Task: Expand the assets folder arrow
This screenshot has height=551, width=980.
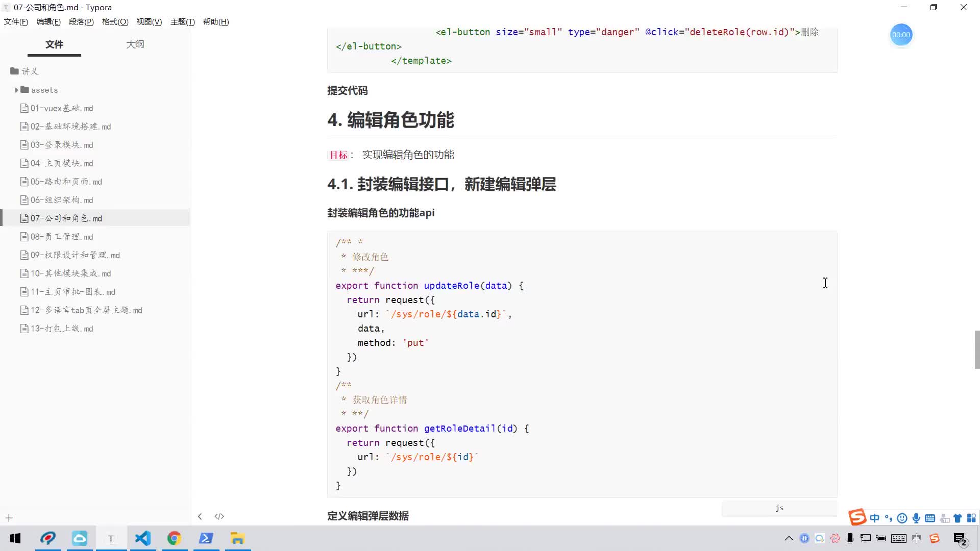Action: point(16,90)
